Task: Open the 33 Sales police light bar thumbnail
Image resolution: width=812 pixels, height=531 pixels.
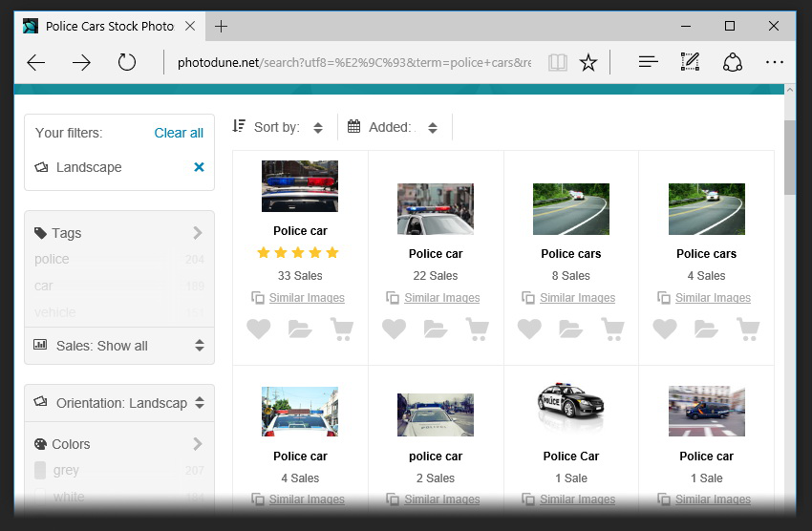Action: [x=300, y=186]
